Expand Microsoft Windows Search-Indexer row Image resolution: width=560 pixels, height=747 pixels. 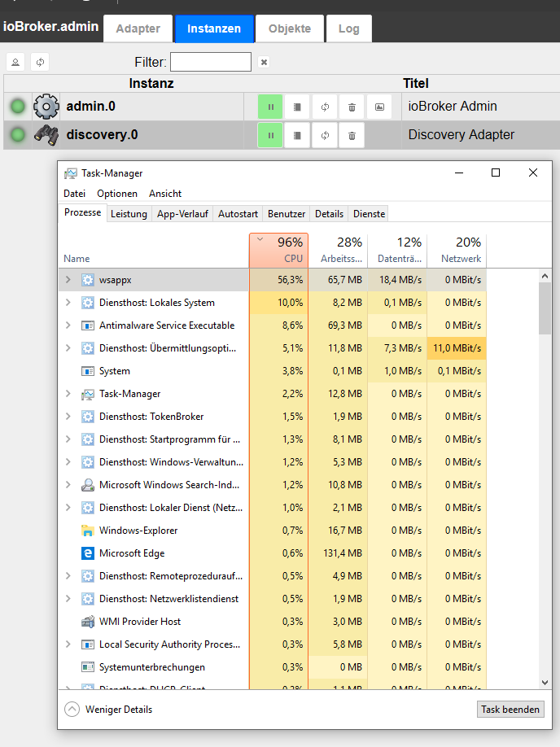[x=68, y=485]
